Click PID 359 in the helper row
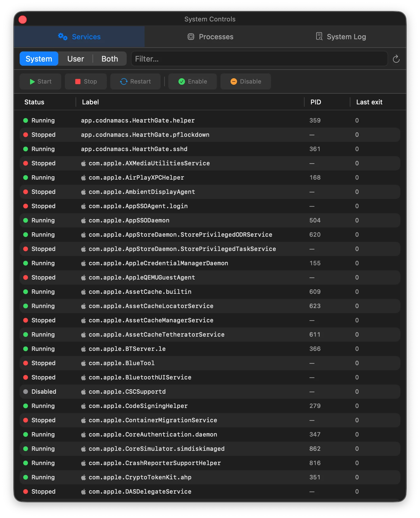 tap(315, 120)
